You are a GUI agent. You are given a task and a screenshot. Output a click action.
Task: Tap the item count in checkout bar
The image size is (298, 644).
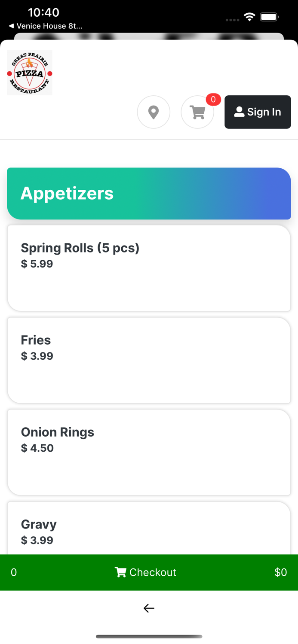click(14, 572)
